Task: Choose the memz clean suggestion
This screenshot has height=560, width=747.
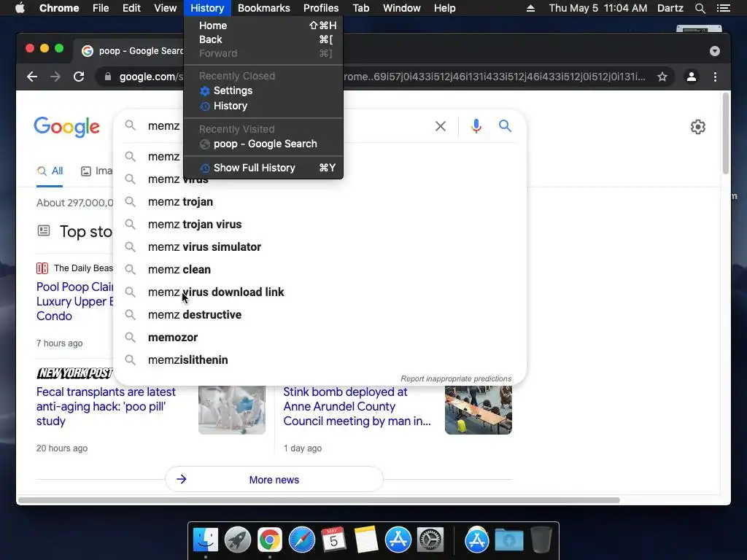Action: click(320, 270)
